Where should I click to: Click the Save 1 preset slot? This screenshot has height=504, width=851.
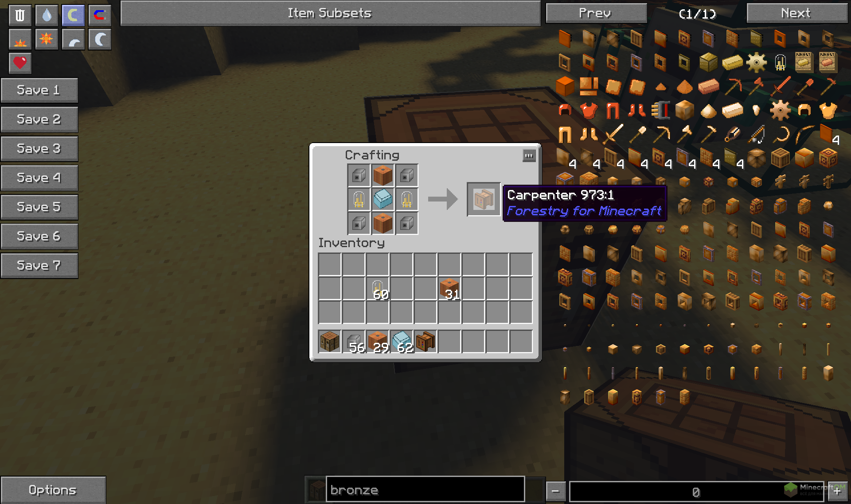pos(39,91)
